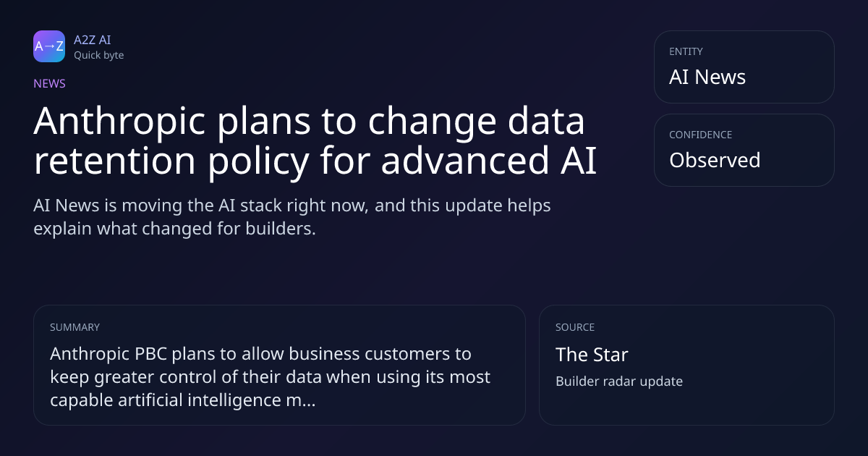Screen dimensions: 868x456
Task: Select the Confidence card panel
Action: pos(744,151)
